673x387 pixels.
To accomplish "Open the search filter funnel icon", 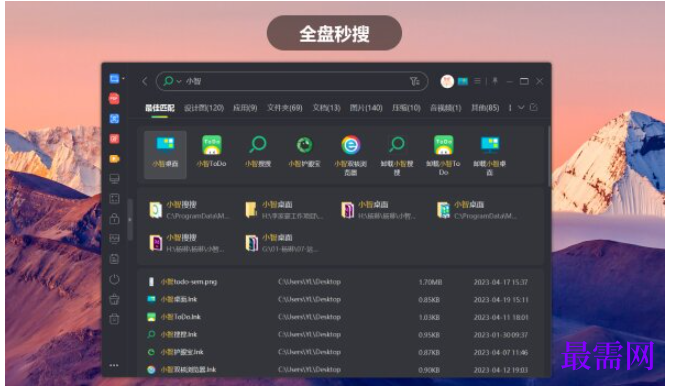I will point(415,81).
